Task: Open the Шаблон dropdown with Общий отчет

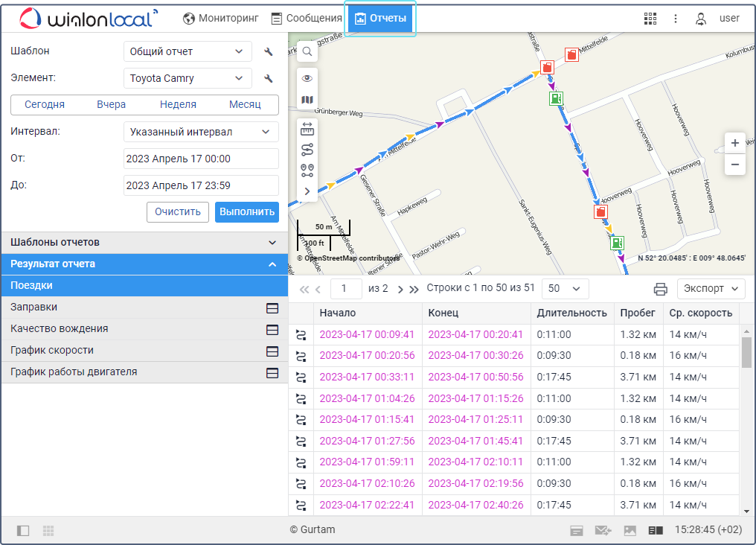Action: (x=187, y=51)
